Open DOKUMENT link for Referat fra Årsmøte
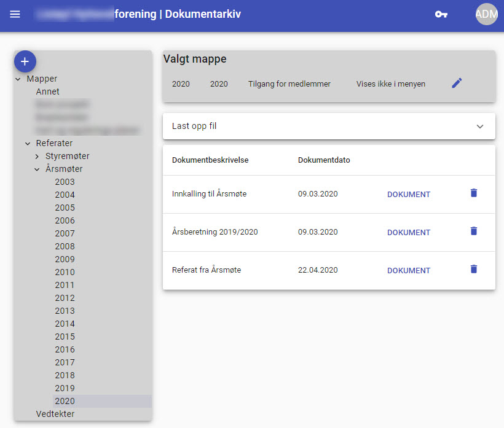This screenshot has height=428, width=504. pyautogui.click(x=408, y=271)
